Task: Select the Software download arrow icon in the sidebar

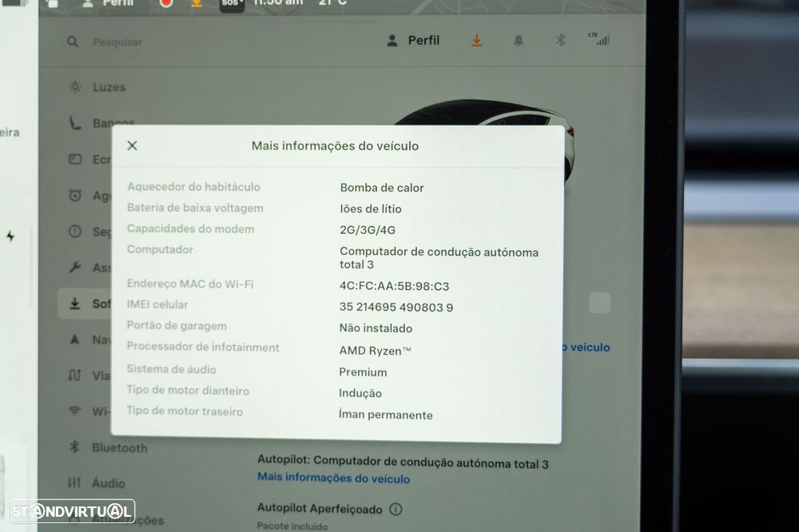Action: 75,304
